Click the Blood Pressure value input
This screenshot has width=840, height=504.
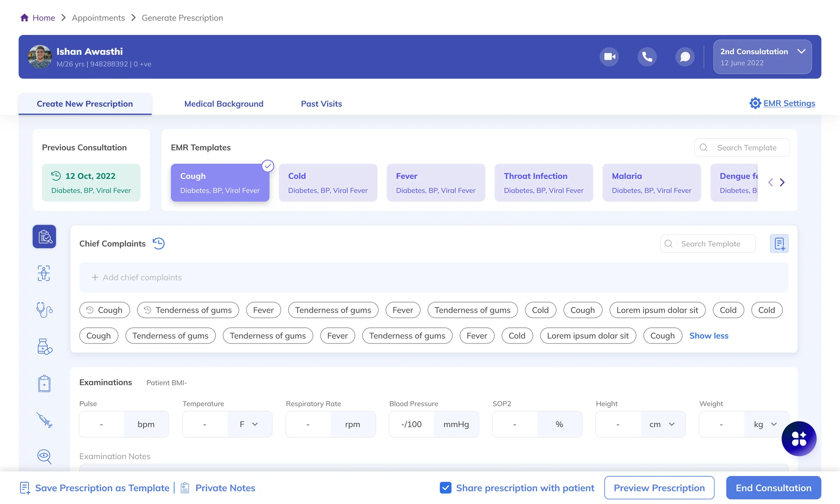(x=412, y=424)
